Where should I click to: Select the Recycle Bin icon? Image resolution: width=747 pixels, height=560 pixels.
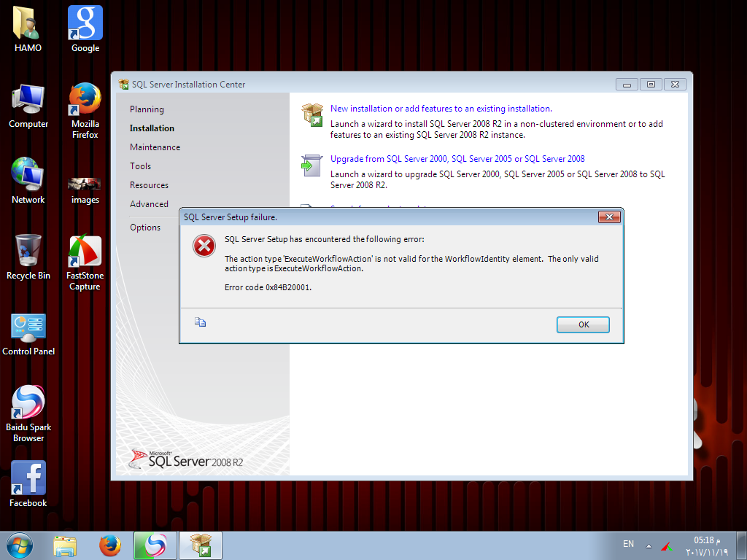pyautogui.click(x=28, y=257)
